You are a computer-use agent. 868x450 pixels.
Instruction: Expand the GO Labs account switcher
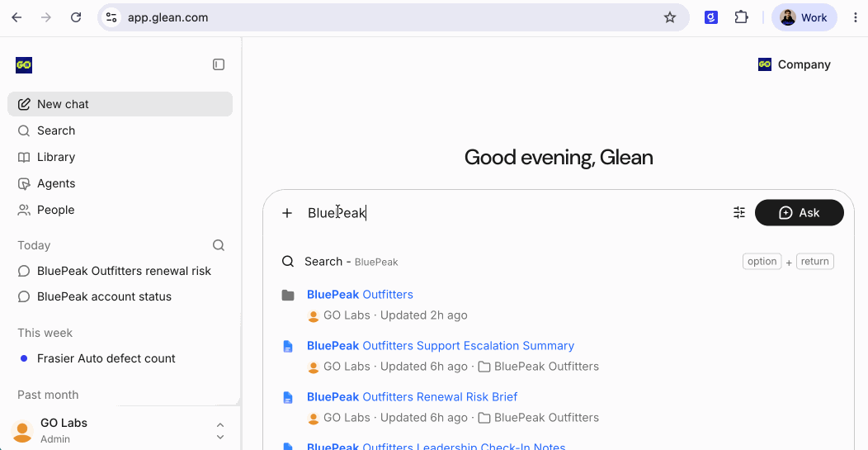point(219,431)
